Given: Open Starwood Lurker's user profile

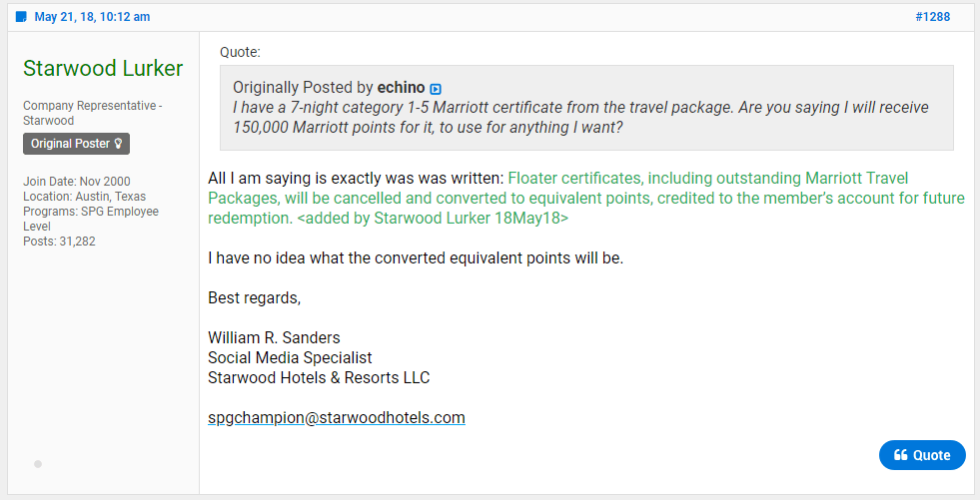Looking at the screenshot, I should click(x=103, y=68).
